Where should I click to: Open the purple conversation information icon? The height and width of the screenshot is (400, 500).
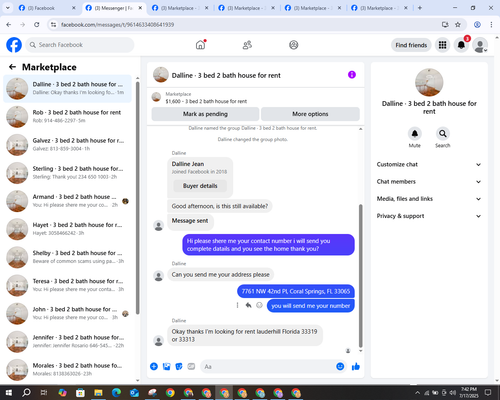click(352, 75)
